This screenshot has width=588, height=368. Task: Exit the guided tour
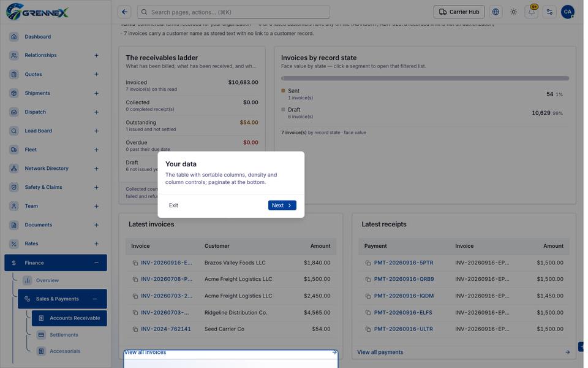[173, 205]
